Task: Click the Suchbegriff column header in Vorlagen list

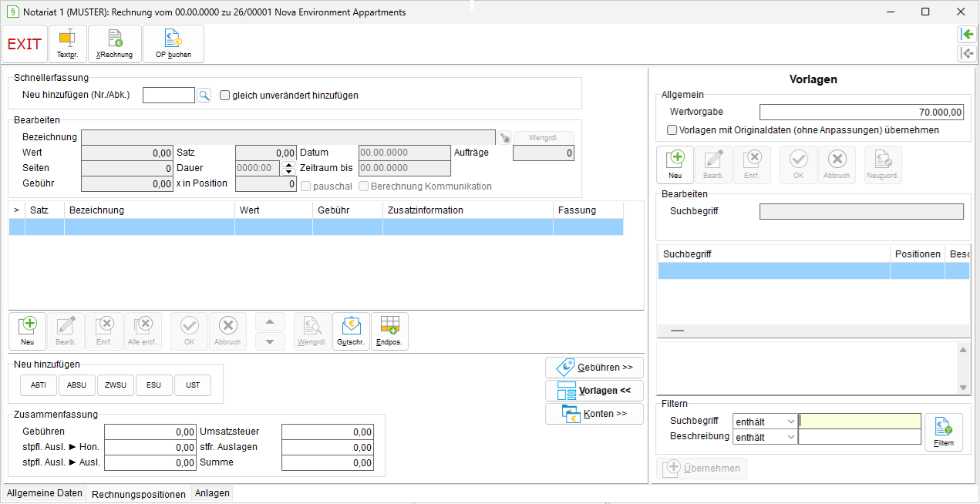Action: (774, 254)
